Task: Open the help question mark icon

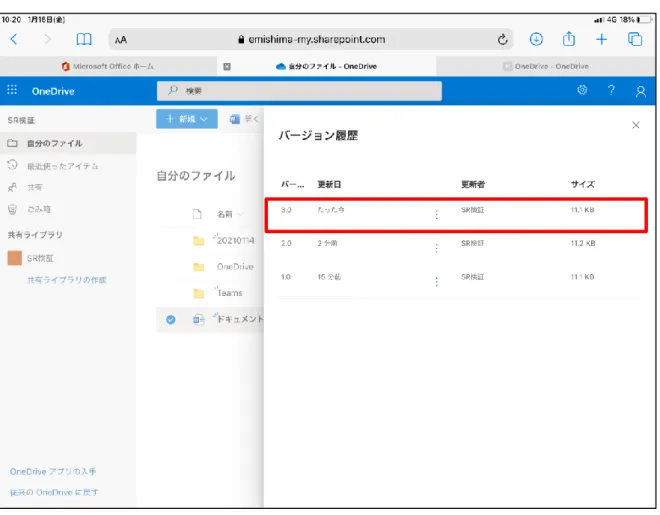Action: pos(611,90)
